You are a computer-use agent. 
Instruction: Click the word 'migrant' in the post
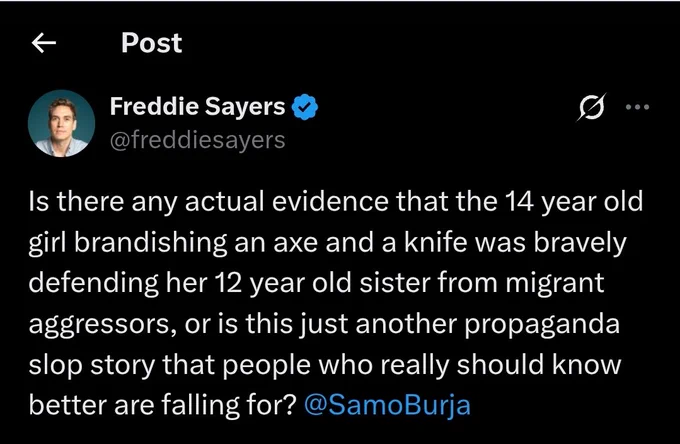click(x=555, y=284)
